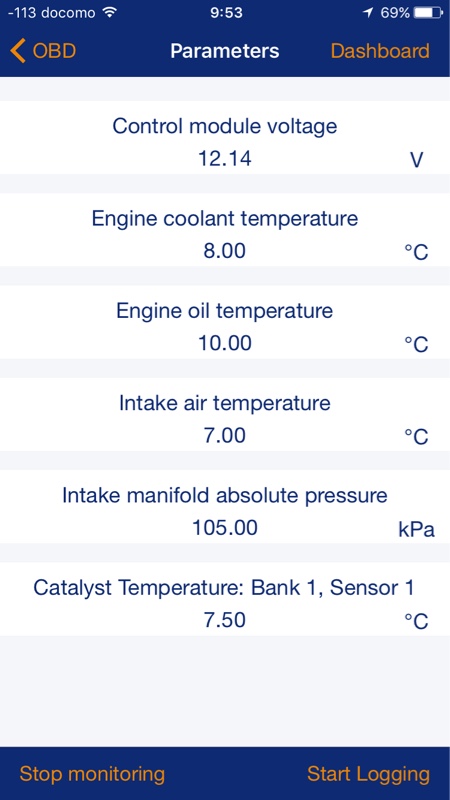Tap the 105.00 pressure value
The height and width of the screenshot is (800, 450).
(225, 528)
